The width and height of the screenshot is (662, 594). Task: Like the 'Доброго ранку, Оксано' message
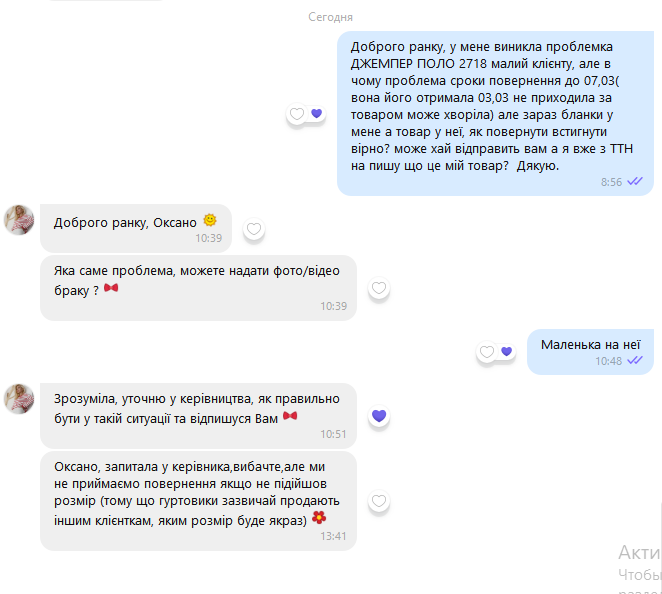click(254, 229)
